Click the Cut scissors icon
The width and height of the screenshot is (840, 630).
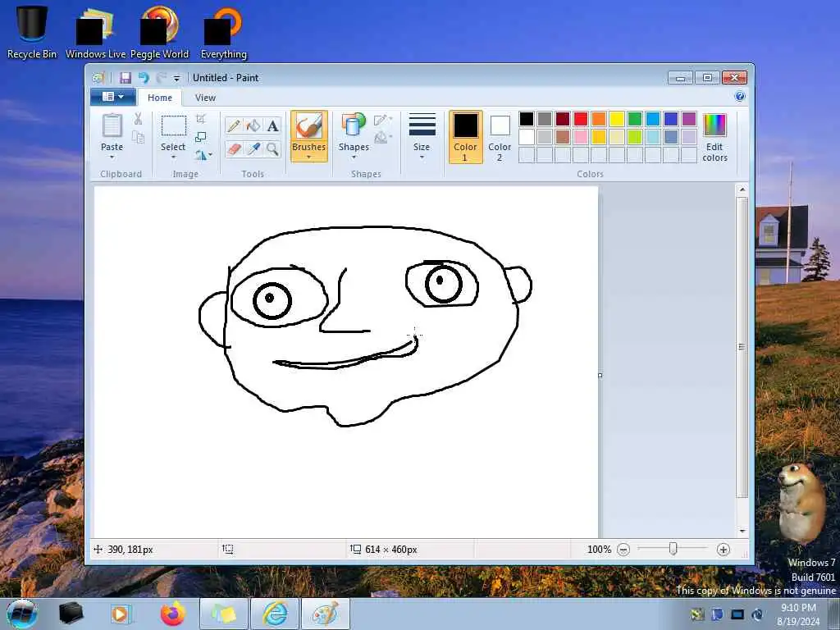tap(138, 119)
